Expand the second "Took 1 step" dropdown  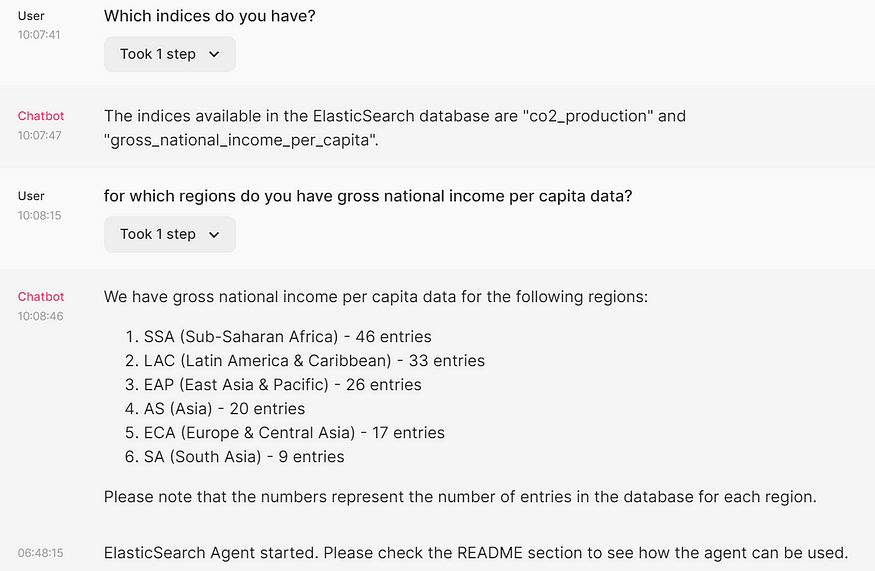(170, 234)
